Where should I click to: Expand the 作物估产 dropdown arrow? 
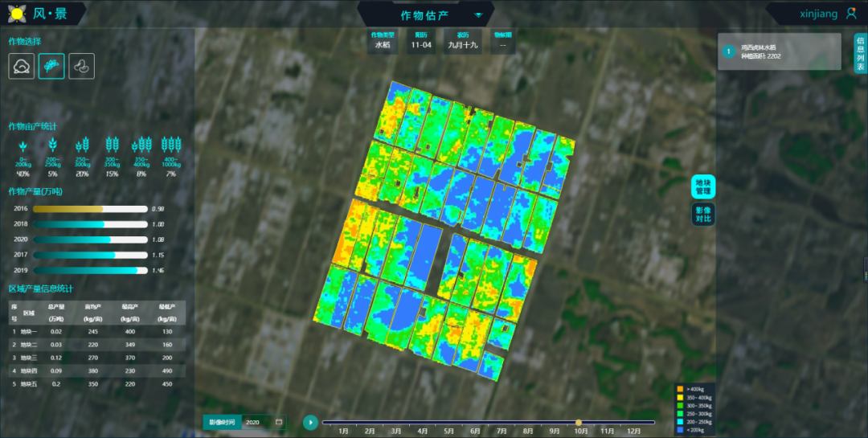click(x=479, y=14)
